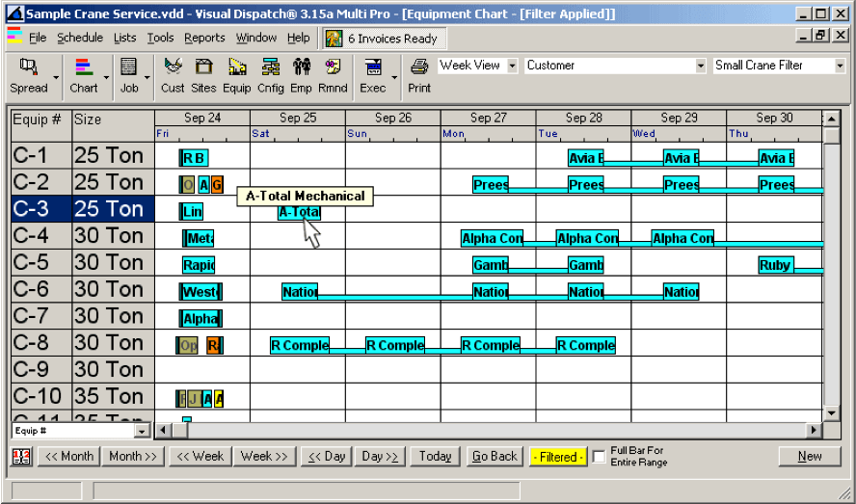
Task: Select the Ruby job on Sep 30
Action: [x=776, y=265]
